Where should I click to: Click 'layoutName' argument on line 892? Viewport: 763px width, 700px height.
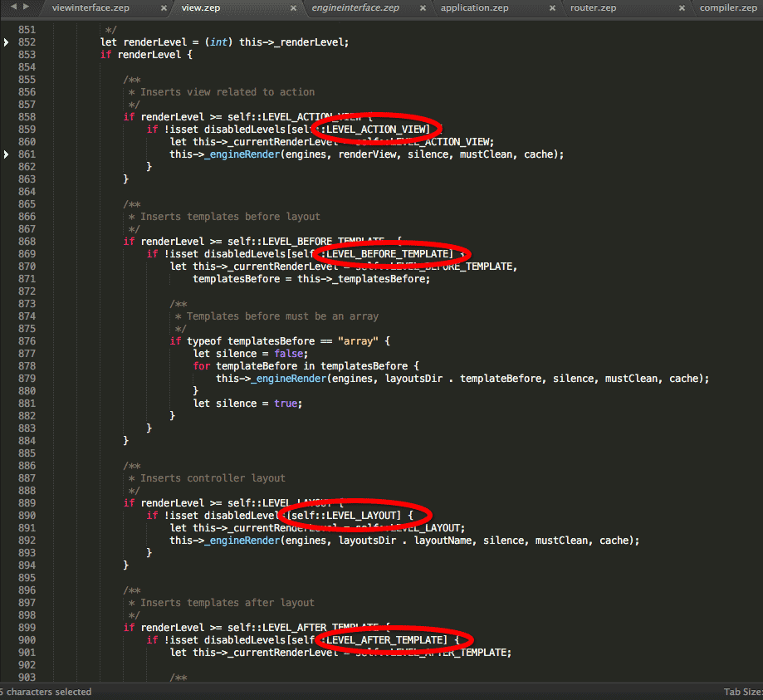pyautogui.click(x=443, y=541)
